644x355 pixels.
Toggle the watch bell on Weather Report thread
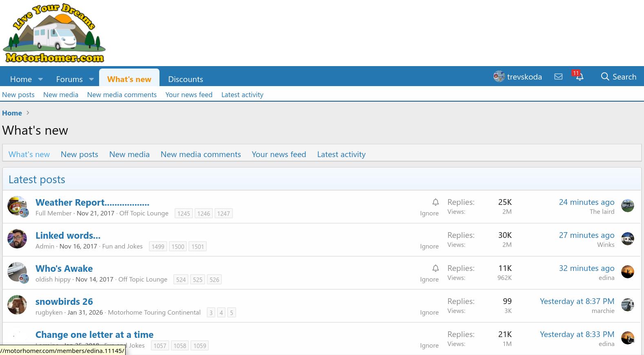(435, 202)
